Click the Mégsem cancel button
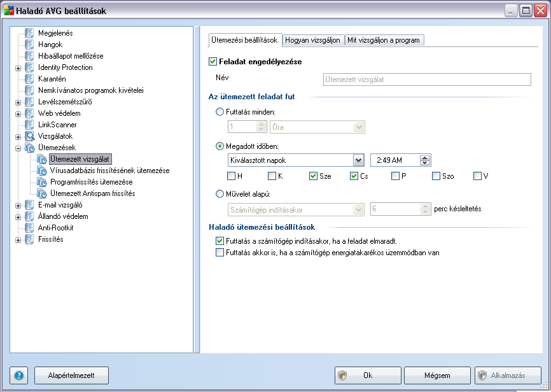 pyautogui.click(x=437, y=375)
